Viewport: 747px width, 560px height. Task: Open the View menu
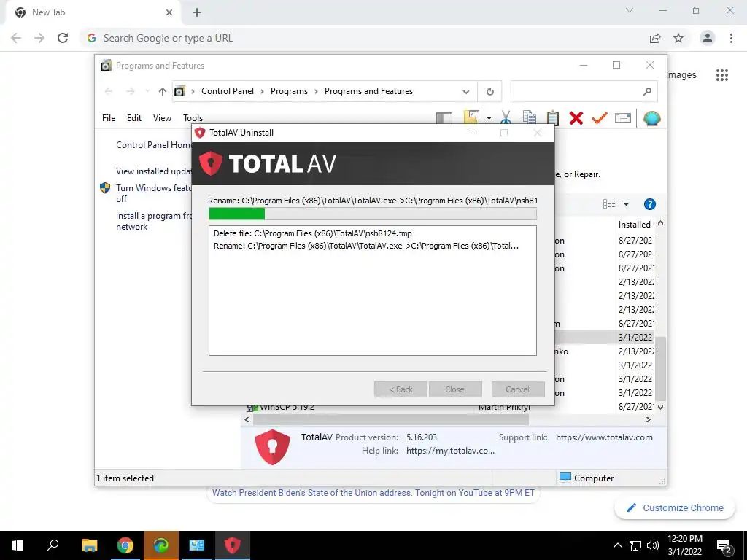[162, 117]
